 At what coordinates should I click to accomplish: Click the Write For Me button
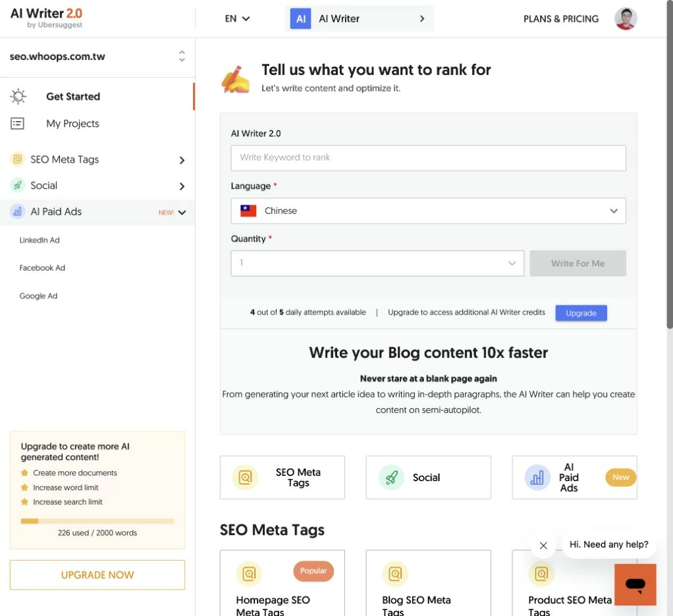click(x=578, y=263)
